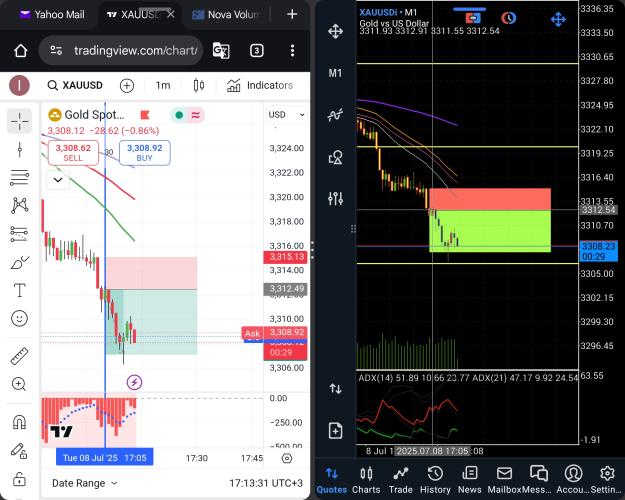Open a new browser tab with plus
Viewport: 625px width, 500px height.
click(x=292, y=14)
